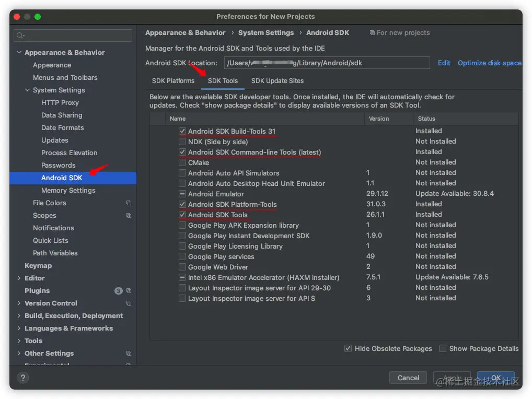Viewport: 532px width, 399px height.
Task: Select Passwords settings page
Action: pos(59,166)
